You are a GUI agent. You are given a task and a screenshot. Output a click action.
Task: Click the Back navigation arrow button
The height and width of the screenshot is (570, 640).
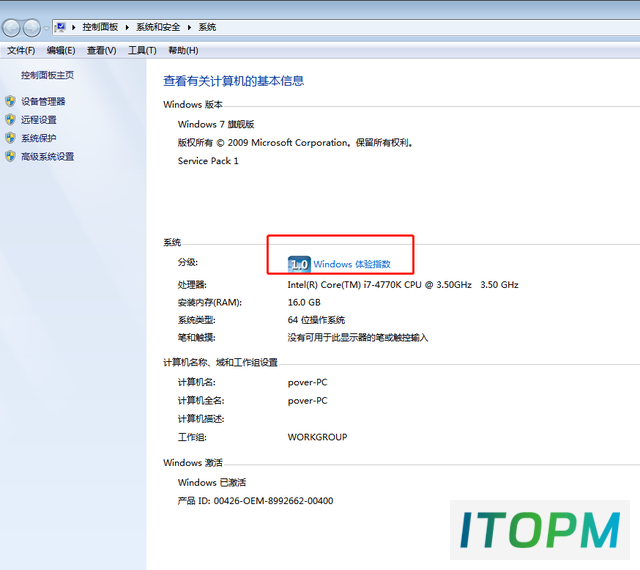coord(11,28)
